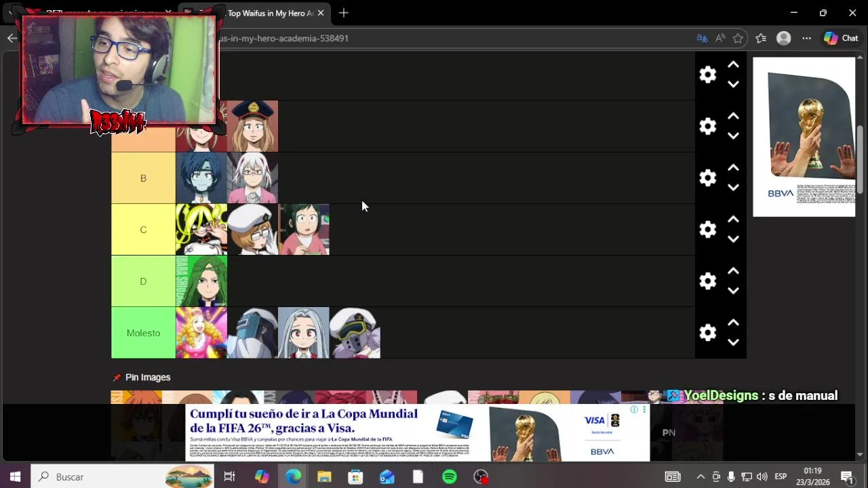Move tier B row up
Viewport: 868px width, 488px height.
pyautogui.click(x=733, y=167)
